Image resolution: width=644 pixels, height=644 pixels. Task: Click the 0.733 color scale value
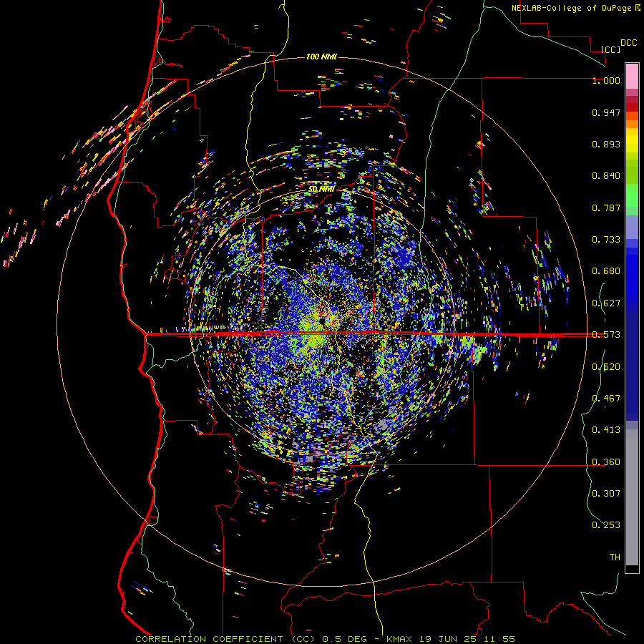[606, 240]
